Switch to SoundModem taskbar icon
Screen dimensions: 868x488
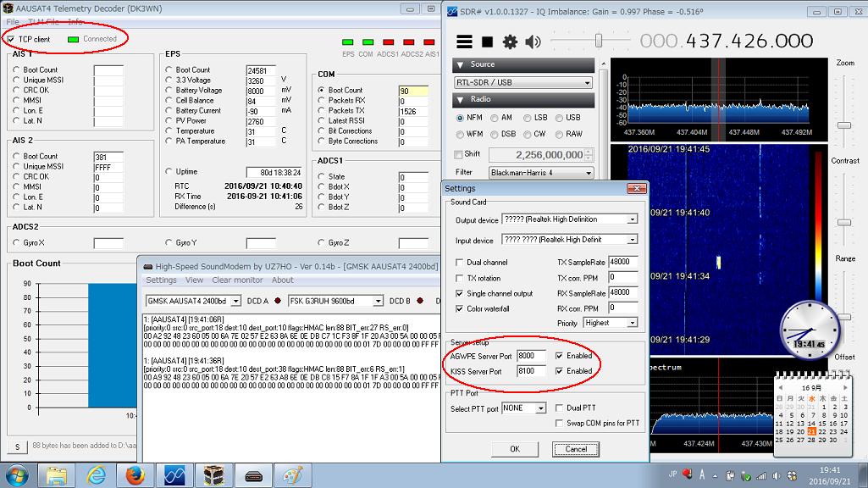coord(253,476)
